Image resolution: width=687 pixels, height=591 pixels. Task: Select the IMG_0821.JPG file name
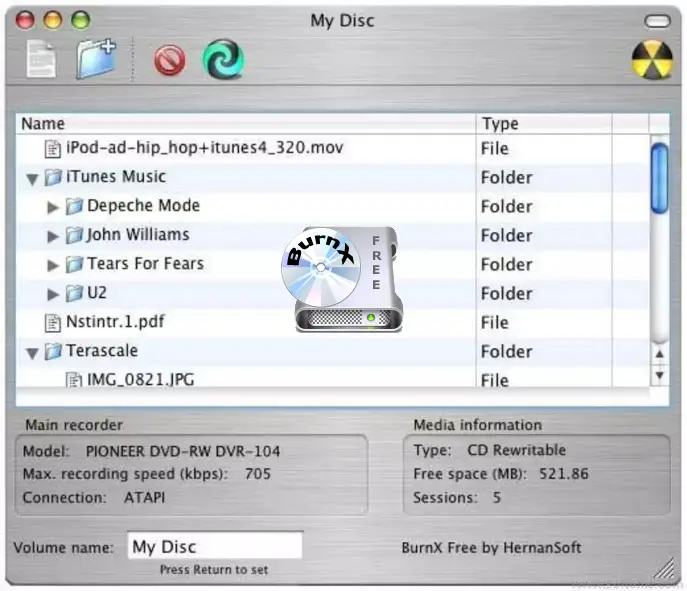pyautogui.click(x=141, y=379)
